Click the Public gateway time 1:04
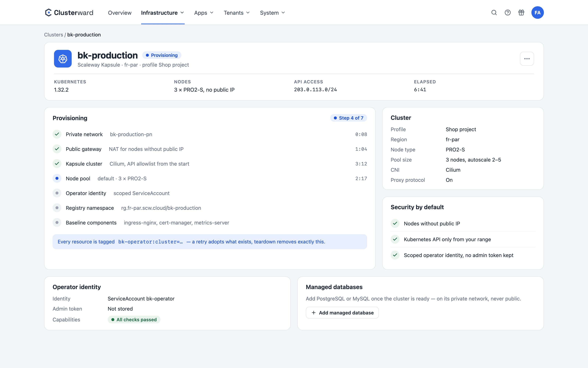 [x=361, y=149]
